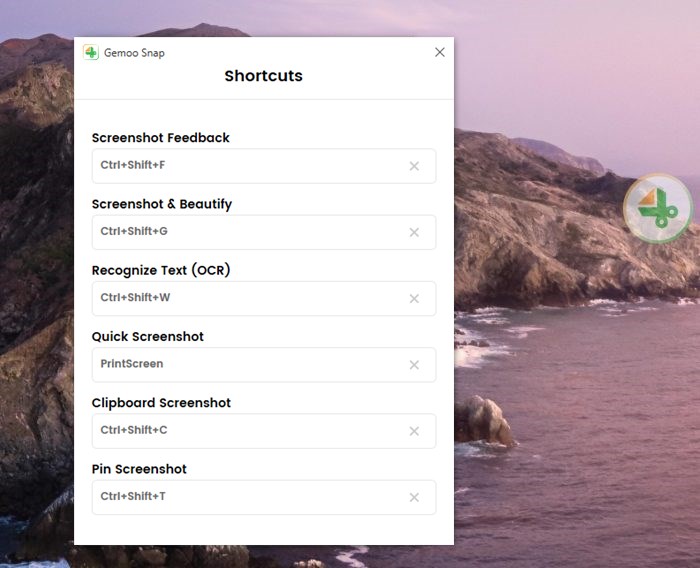Edit the Ctrl+Shift+T shortcut field
Viewport: 700px width, 568px height.
[x=264, y=497]
